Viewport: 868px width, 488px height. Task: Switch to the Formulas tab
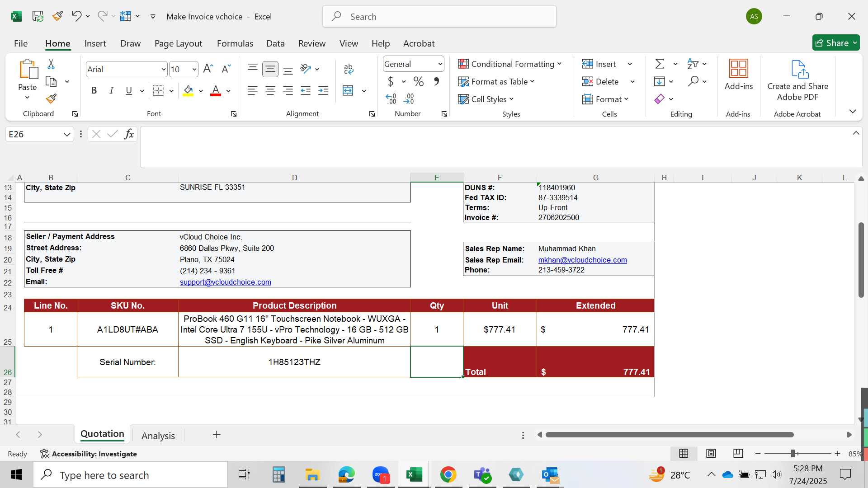235,43
